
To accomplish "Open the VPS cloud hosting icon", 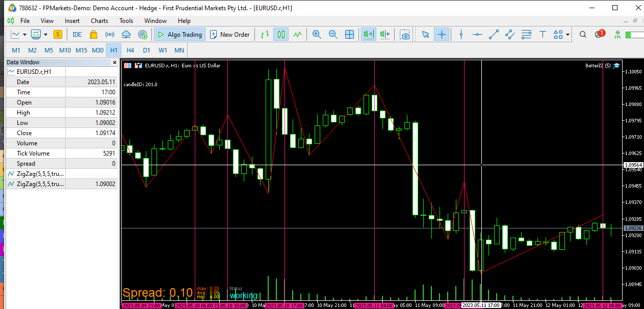I will click(x=126, y=35).
